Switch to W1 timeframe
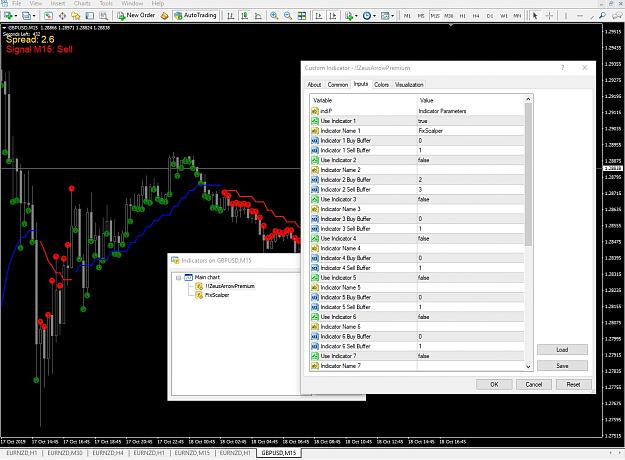Image resolution: width=625 pixels, height=460 pixels. [504, 16]
